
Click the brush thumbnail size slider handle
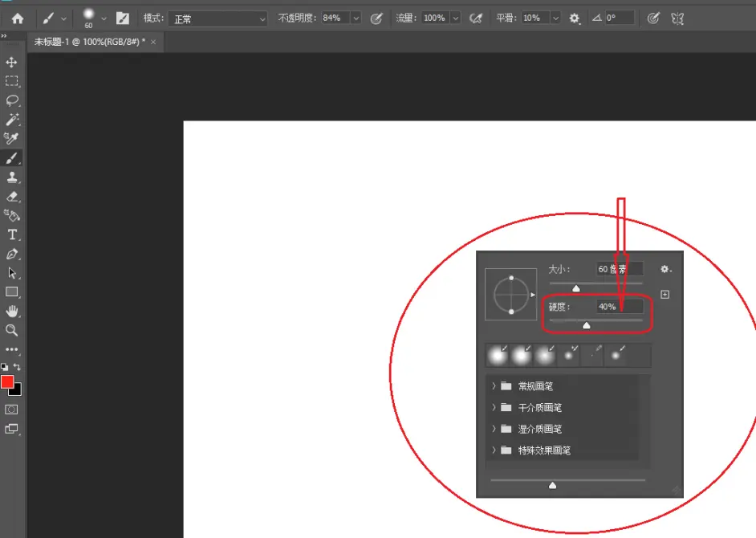552,485
